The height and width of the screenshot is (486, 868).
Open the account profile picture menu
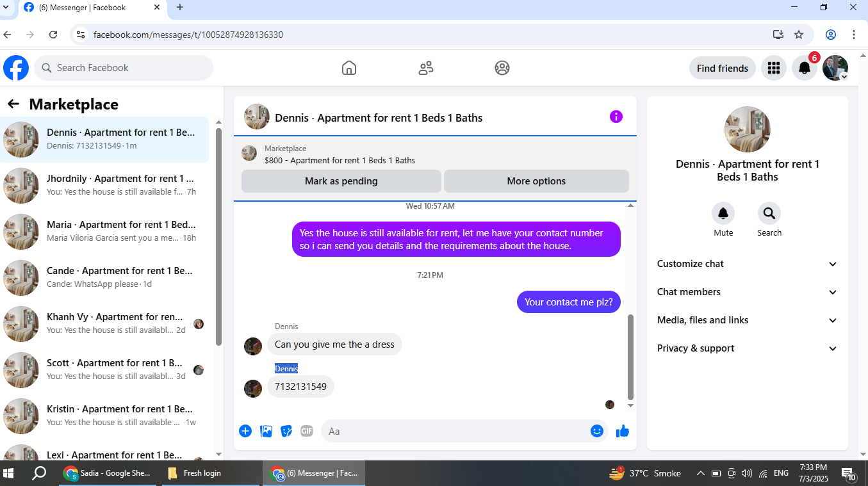pos(835,68)
